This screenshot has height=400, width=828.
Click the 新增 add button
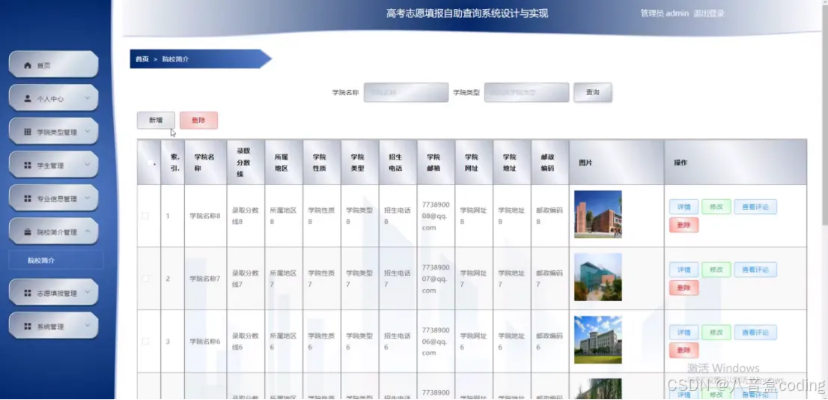[x=156, y=120]
